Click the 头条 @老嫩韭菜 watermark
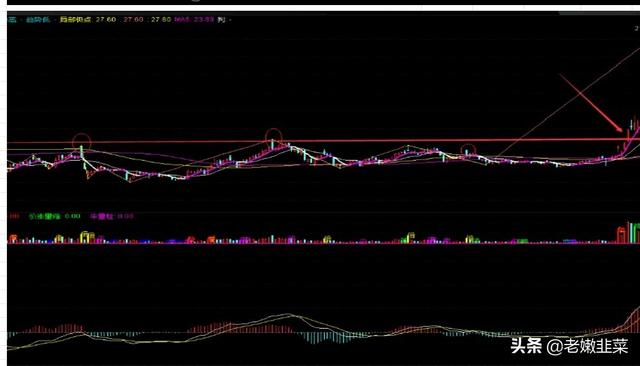 tap(569, 346)
